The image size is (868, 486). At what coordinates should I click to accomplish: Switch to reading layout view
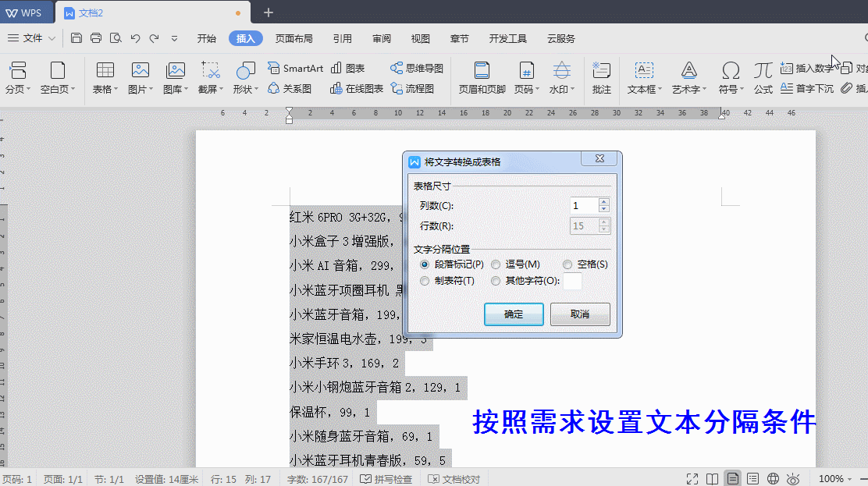click(713, 479)
